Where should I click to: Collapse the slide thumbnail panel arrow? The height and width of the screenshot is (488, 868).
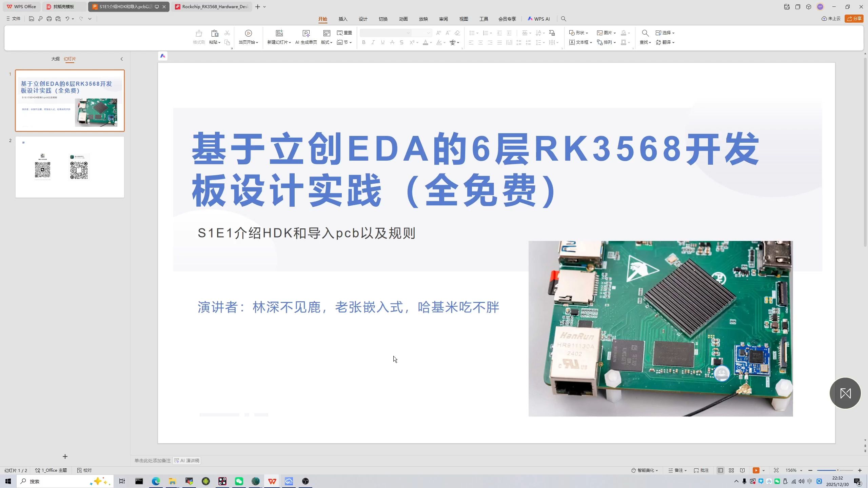(122, 59)
